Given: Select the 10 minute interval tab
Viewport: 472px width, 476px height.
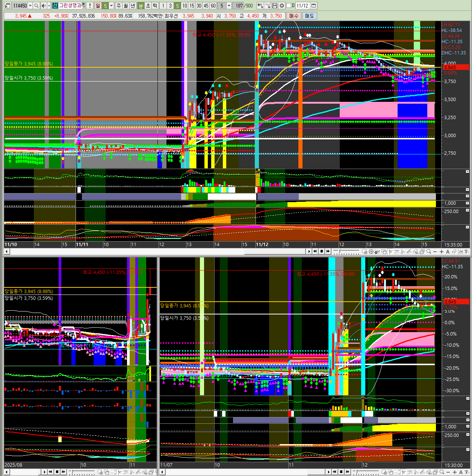Looking at the screenshot, I should click(x=185, y=6).
